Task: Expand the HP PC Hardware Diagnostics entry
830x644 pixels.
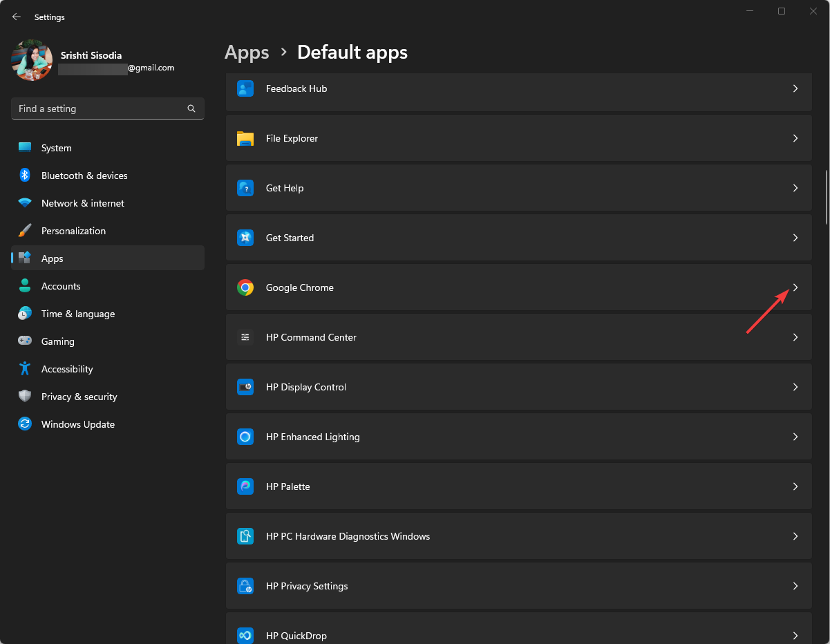Action: click(x=795, y=536)
